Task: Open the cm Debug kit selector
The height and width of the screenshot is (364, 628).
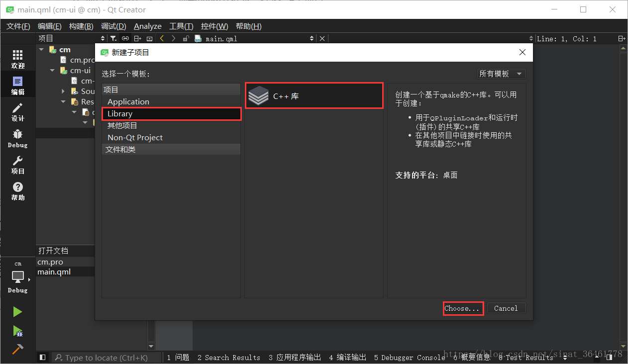Action: tap(17, 277)
